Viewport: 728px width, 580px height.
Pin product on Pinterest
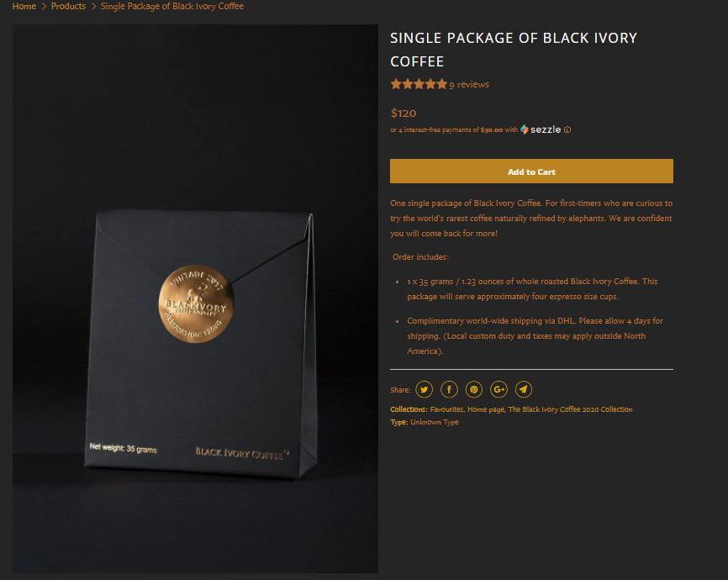[x=474, y=389]
